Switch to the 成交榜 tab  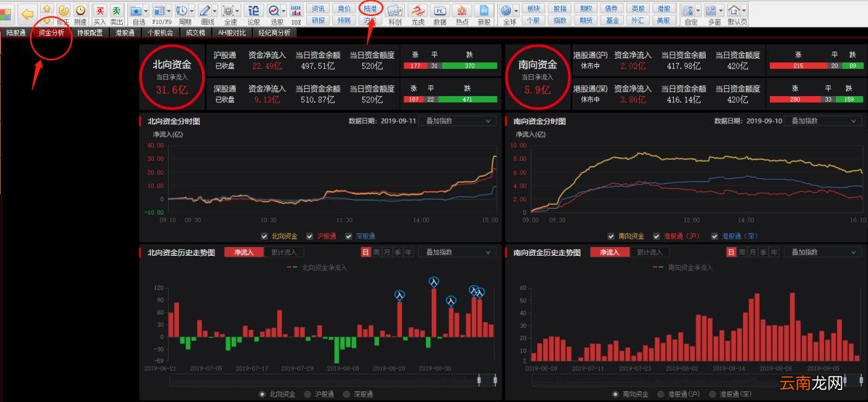(195, 33)
